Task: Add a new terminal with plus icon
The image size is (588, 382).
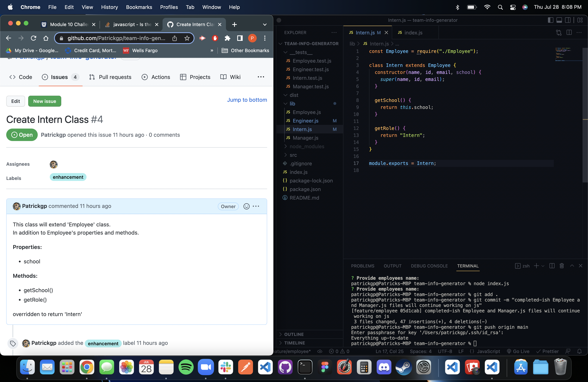Action: pos(536,266)
